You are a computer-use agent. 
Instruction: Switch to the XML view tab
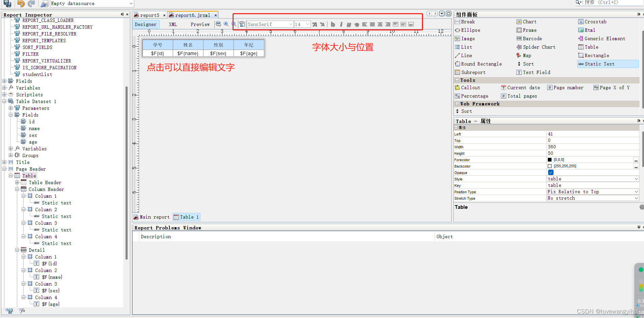click(x=173, y=24)
